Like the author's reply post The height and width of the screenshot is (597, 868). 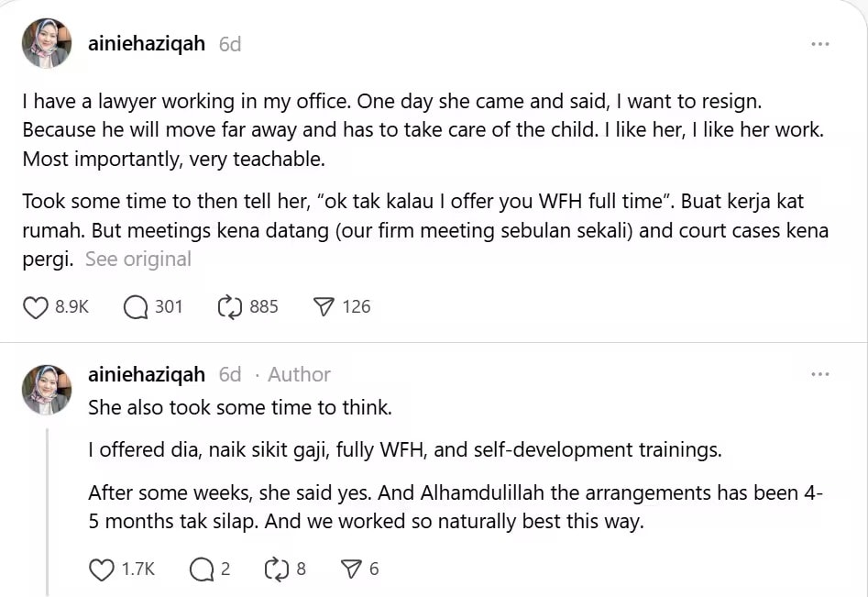click(102, 569)
